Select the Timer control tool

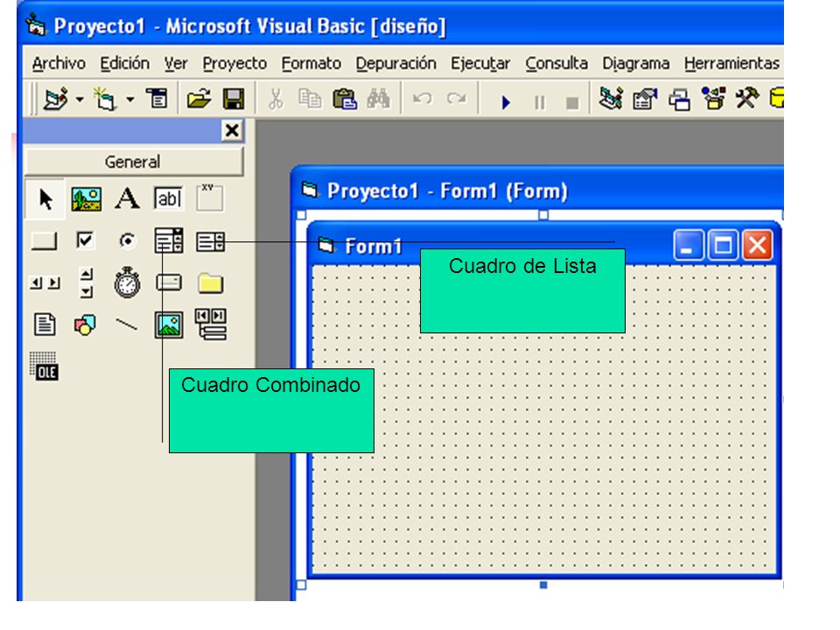pos(127,283)
